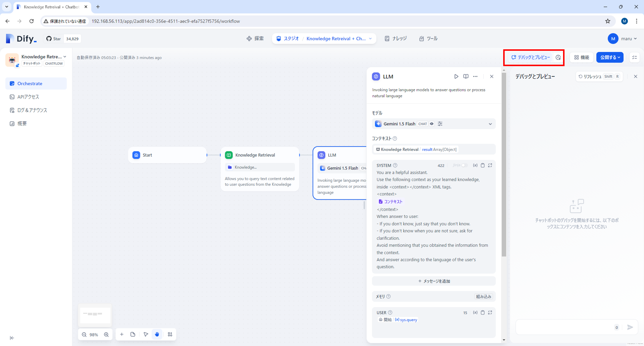Copy the SYSTEM prompt text

click(x=483, y=165)
